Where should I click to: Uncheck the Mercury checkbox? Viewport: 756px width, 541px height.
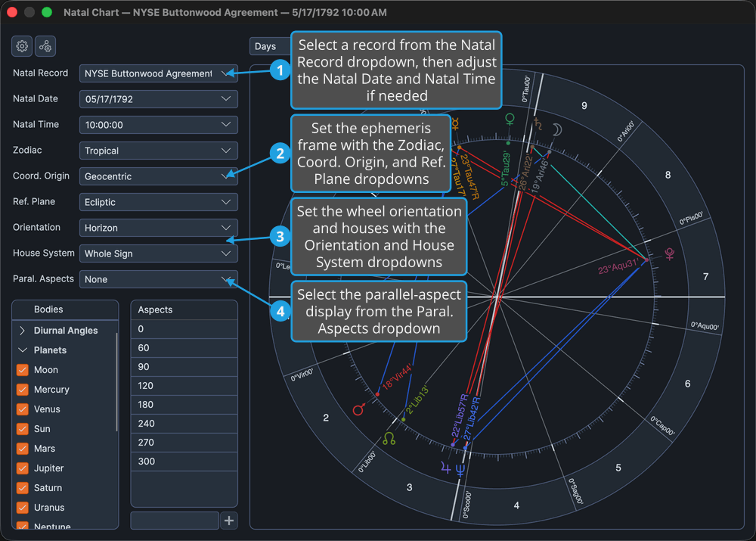click(x=22, y=390)
